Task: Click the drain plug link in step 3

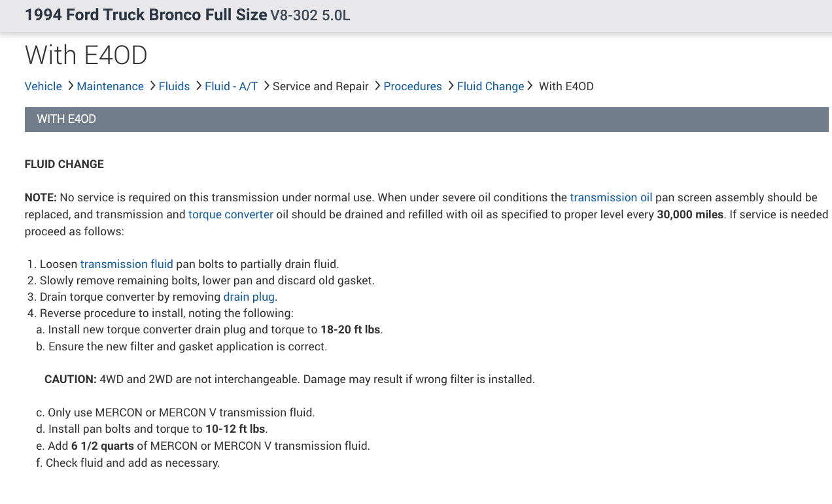Action: click(249, 297)
